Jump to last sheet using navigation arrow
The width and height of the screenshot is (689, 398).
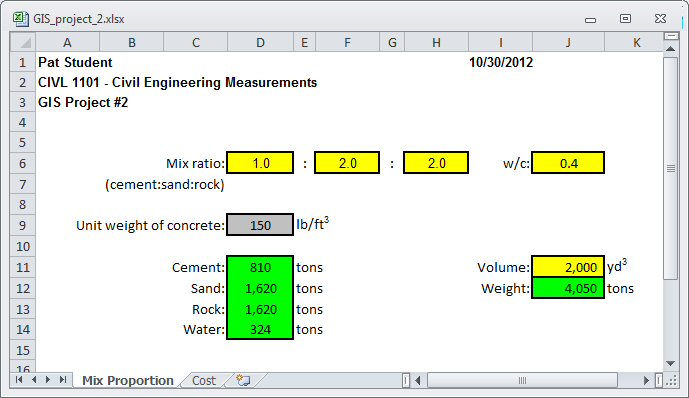[63, 380]
